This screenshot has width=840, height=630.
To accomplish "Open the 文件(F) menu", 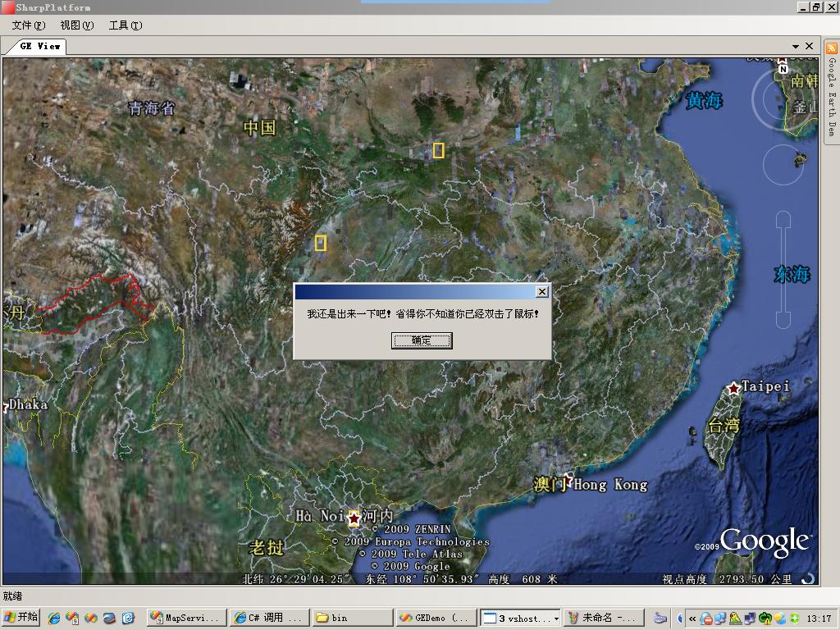I will [29, 25].
